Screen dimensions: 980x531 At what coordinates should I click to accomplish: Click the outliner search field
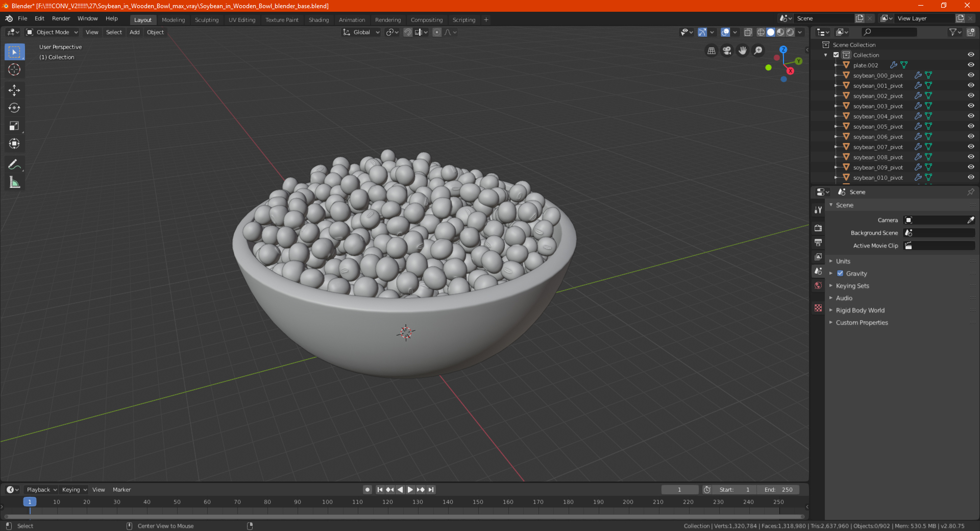point(889,32)
